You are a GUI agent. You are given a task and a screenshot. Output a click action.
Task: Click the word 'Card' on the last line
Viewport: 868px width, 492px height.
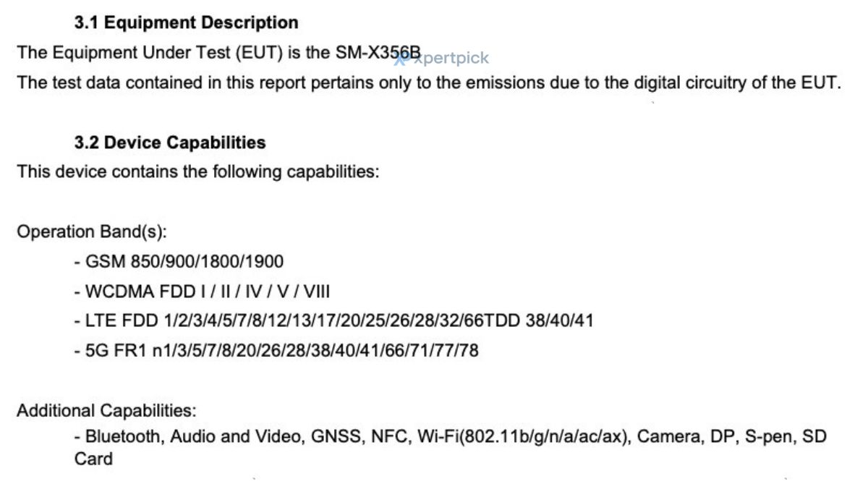point(93,459)
